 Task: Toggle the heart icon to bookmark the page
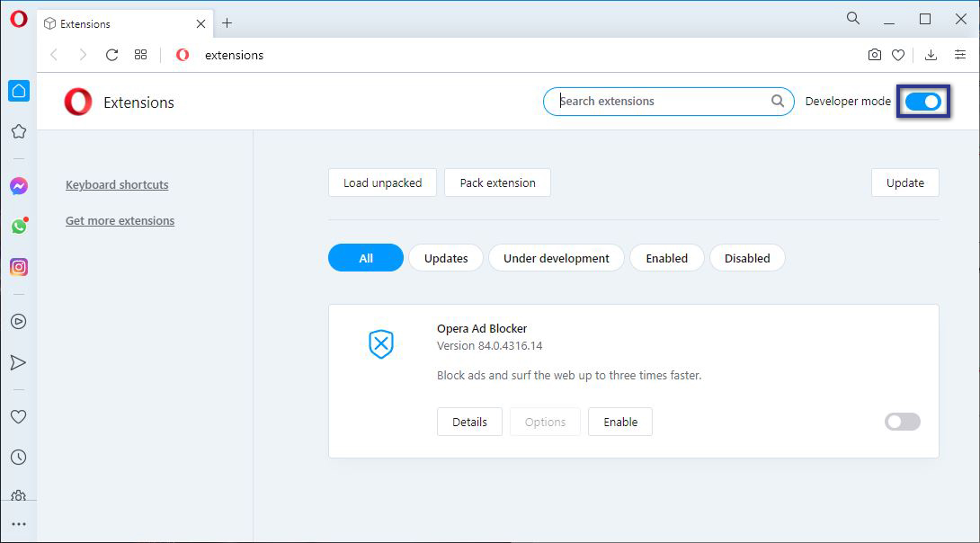(898, 55)
